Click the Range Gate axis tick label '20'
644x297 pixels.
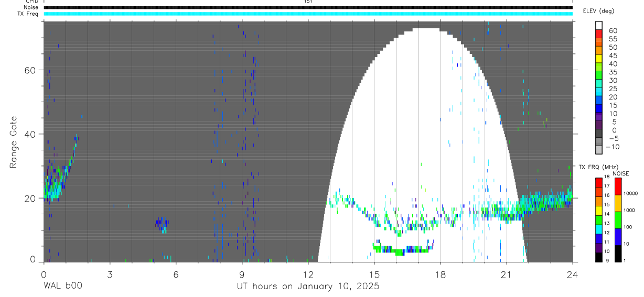29,198
